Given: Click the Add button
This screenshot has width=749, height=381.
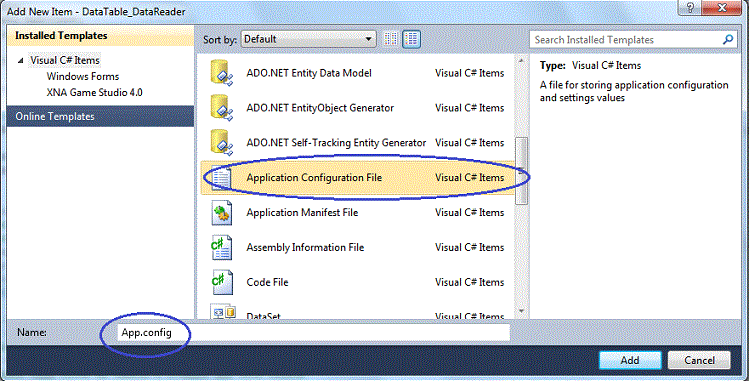Looking at the screenshot, I should (x=630, y=360).
